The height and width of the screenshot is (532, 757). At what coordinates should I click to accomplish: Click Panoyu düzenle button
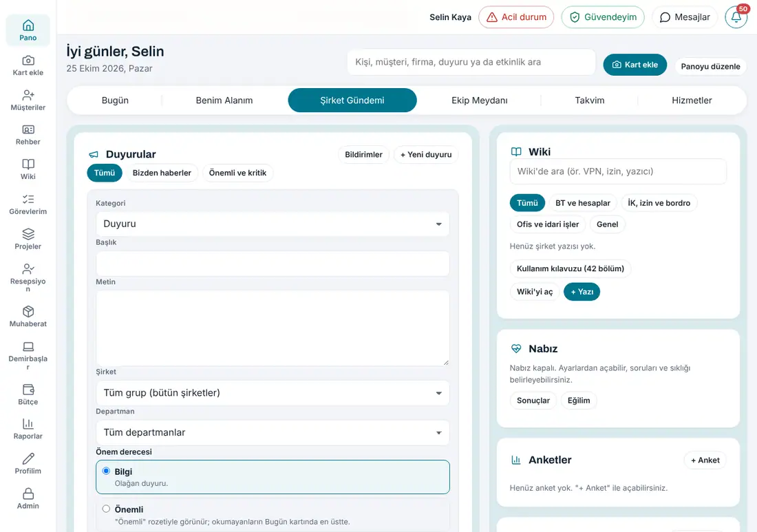point(710,66)
